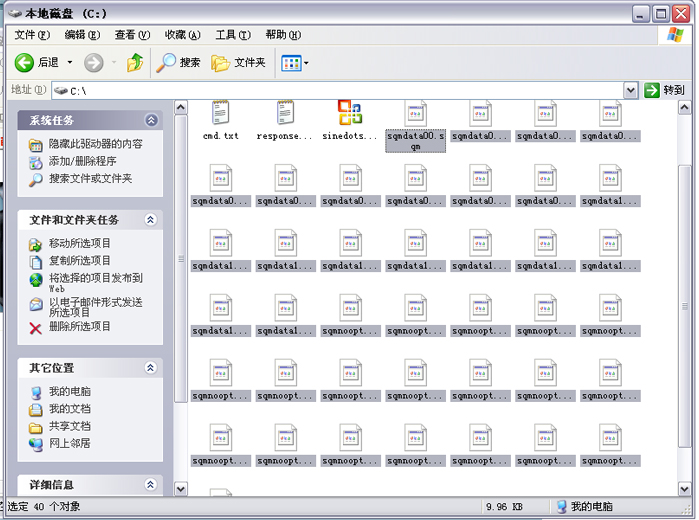Screen dimensions: 699x520
Task: Collapse the 文件和文件夹任务 panel
Action: click(151, 219)
